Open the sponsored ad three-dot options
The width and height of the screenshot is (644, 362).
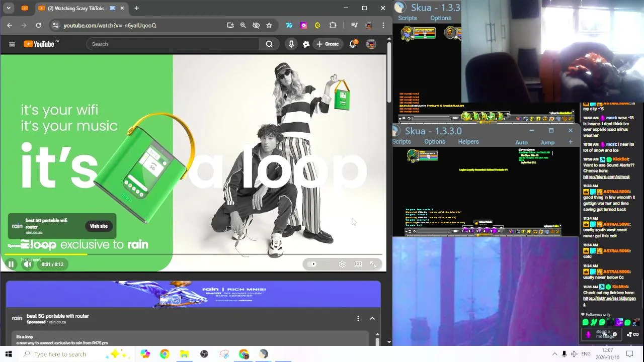[x=358, y=318]
